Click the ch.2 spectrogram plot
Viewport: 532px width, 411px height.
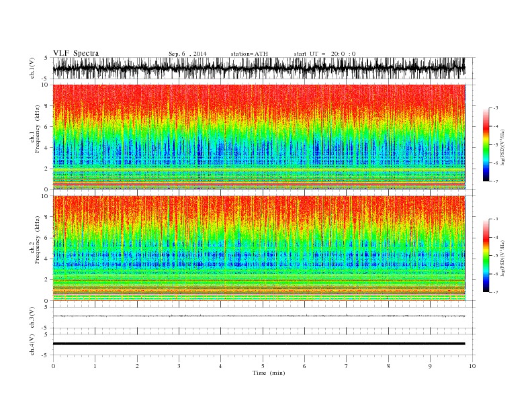coord(259,248)
